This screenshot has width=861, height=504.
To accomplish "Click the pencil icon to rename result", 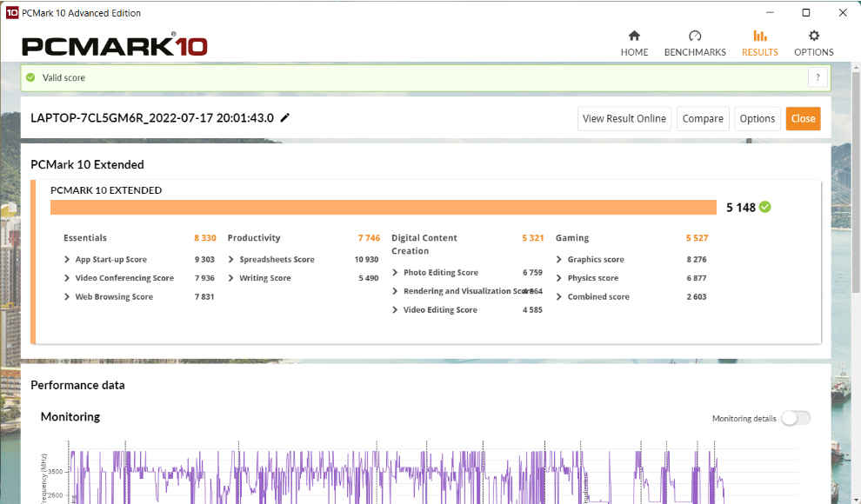I will point(285,117).
